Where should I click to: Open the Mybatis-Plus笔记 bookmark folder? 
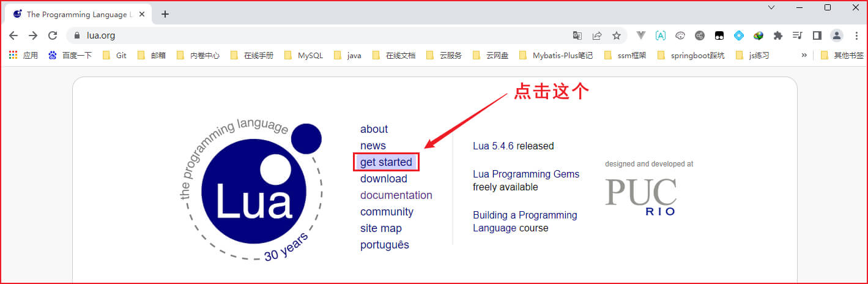pyautogui.click(x=556, y=55)
